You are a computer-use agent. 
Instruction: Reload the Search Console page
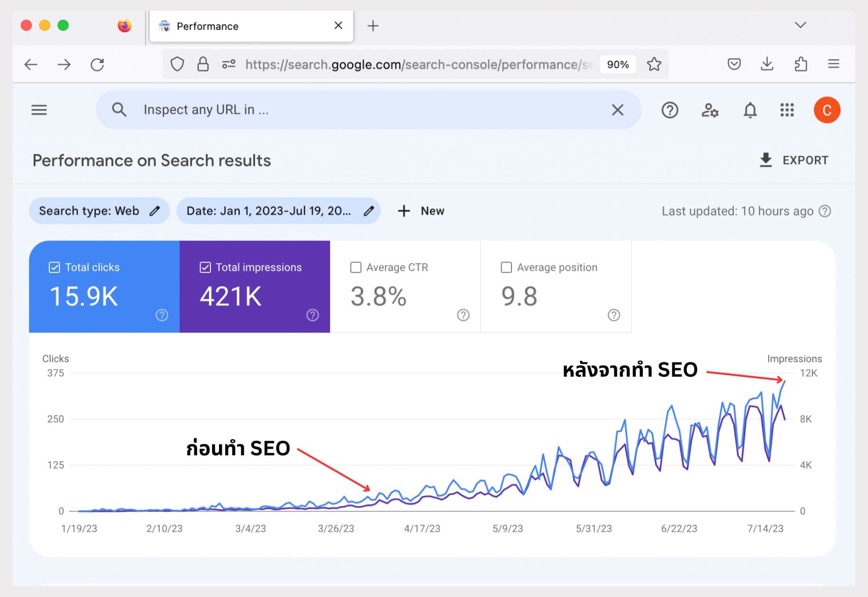pos(97,64)
